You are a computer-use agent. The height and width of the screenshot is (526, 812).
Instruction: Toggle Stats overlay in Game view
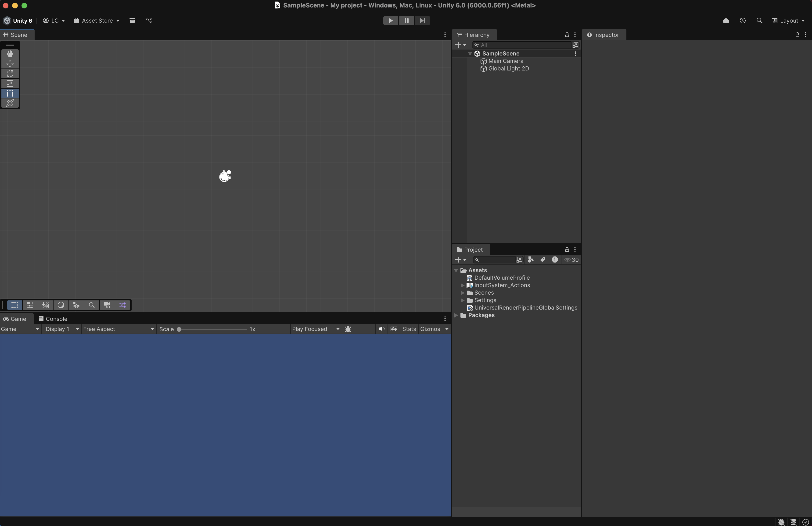coord(409,329)
